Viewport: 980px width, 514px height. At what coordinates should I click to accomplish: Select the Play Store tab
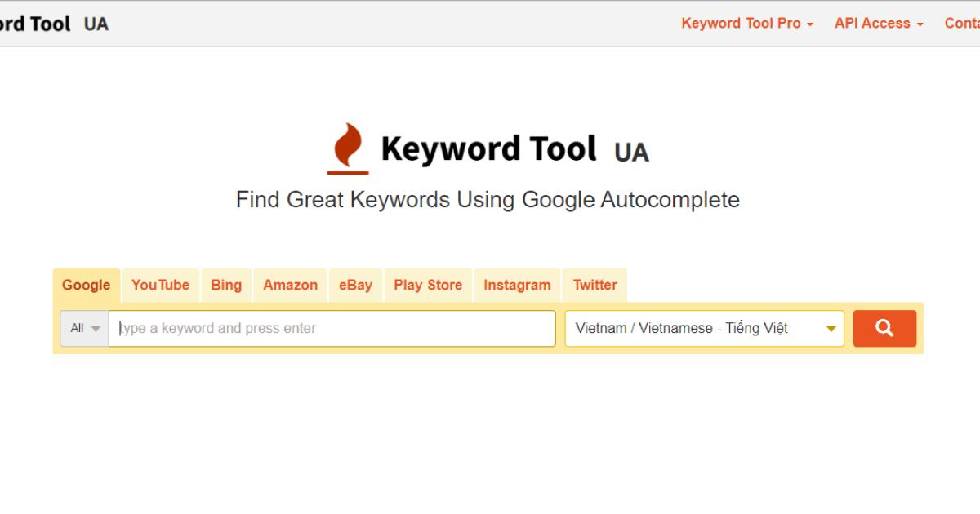pyautogui.click(x=428, y=285)
